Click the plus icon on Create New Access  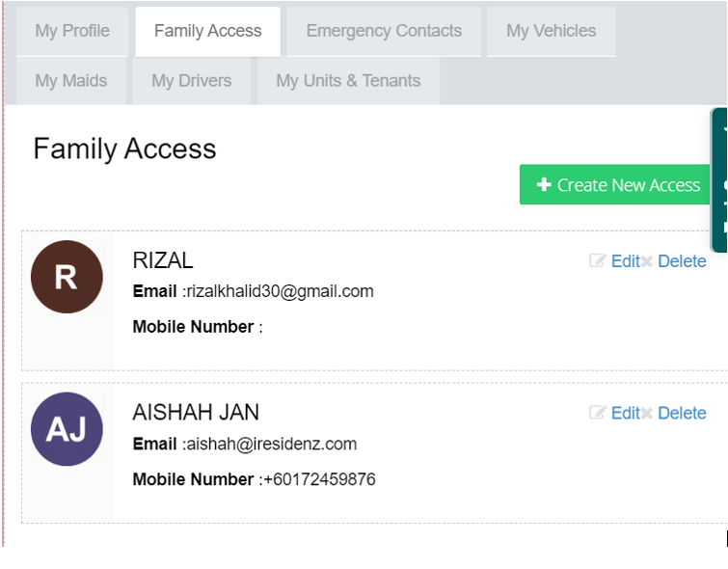tap(544, 184)
